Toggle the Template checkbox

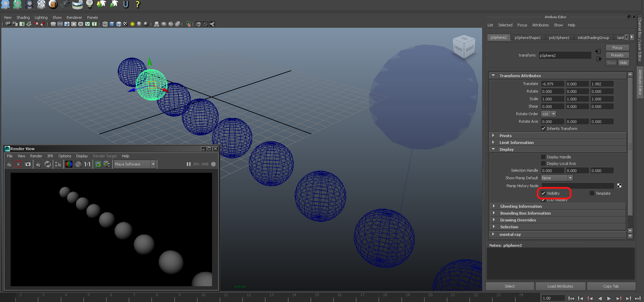[x=592, y=193]
